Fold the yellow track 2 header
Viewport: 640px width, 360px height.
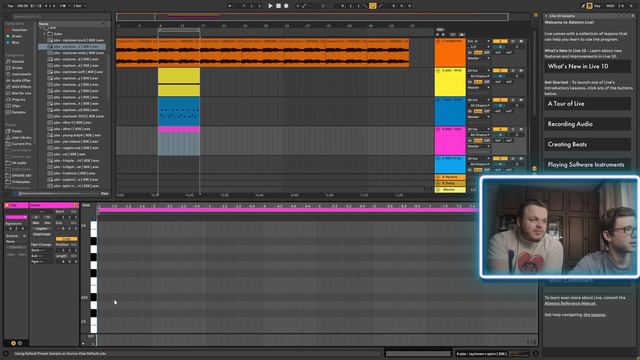[x=438, y=71]
